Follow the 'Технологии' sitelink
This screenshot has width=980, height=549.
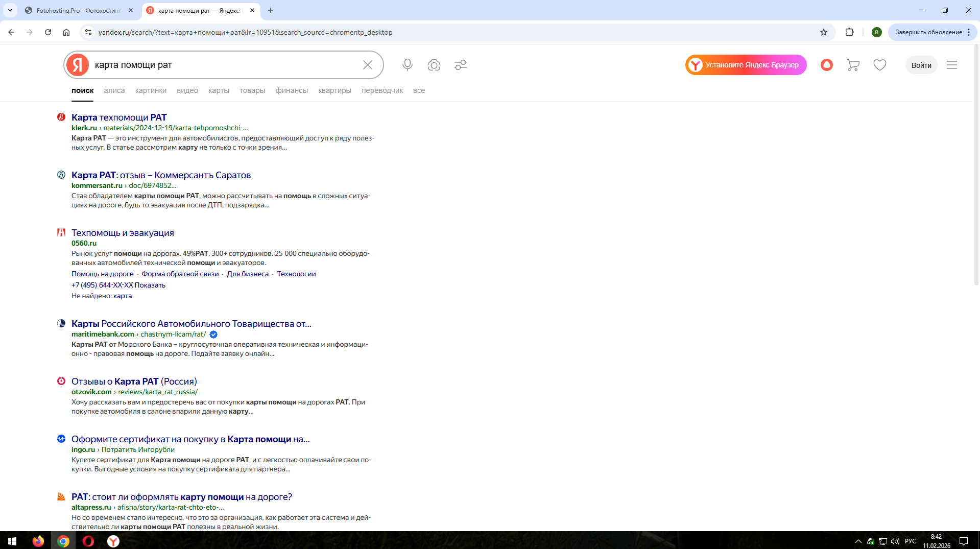[297, 274]
